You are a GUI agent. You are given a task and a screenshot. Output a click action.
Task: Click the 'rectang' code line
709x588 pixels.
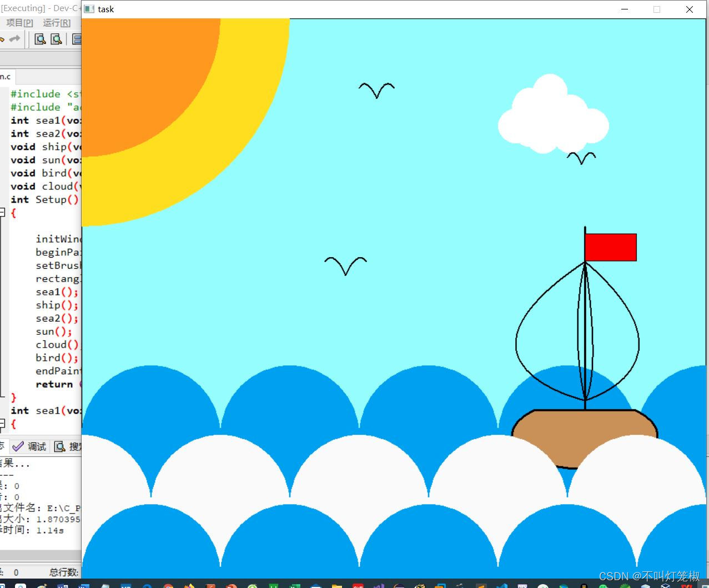click(x=58, y=279)
